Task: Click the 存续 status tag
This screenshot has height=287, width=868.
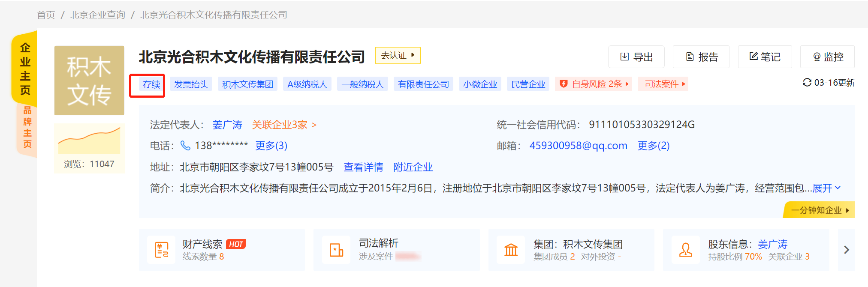Action: [x=151, y=84]
